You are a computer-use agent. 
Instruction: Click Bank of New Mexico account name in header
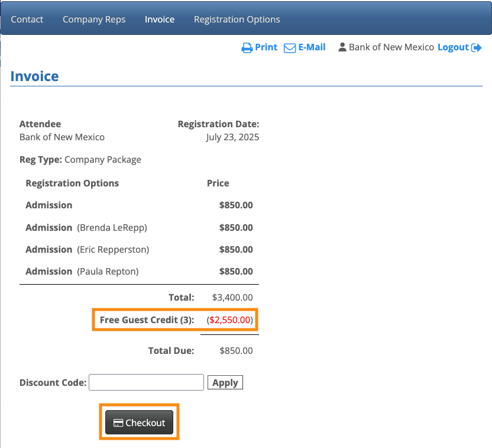(x=391, y=47)
